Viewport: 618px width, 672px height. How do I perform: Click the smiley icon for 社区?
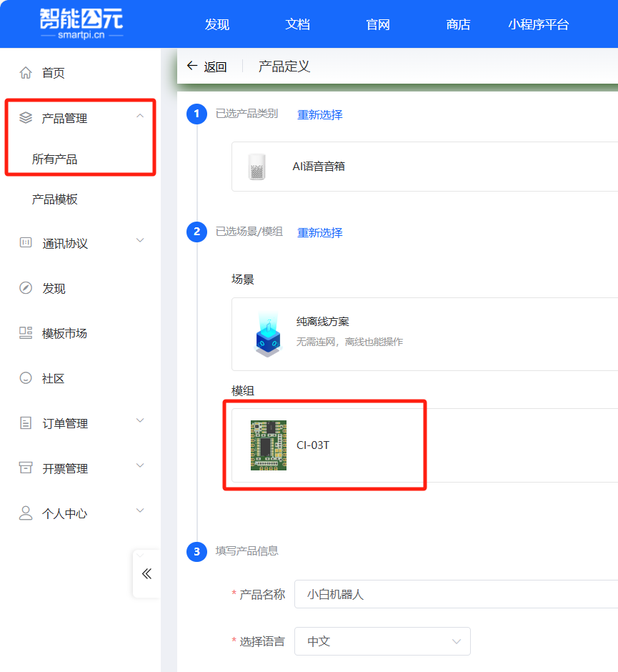tap(26, 377)
